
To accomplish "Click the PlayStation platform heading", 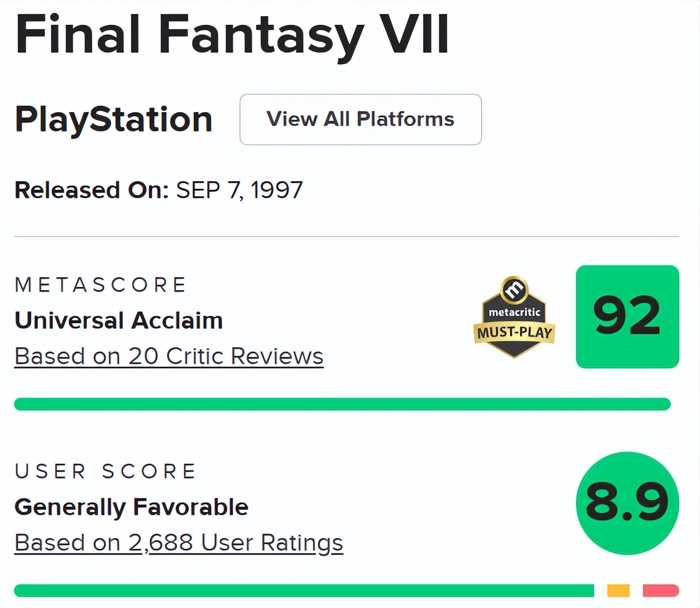I will click(x=113, y=119).
